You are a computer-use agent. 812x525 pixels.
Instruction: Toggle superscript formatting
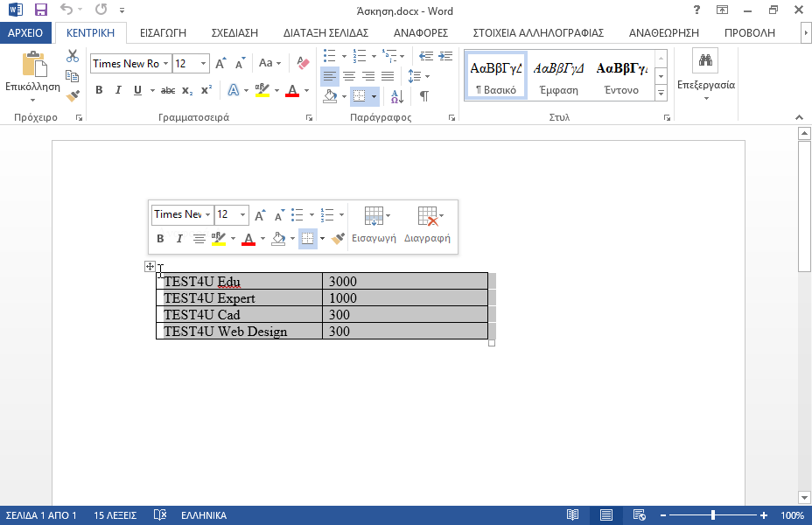tap(206, 89)
